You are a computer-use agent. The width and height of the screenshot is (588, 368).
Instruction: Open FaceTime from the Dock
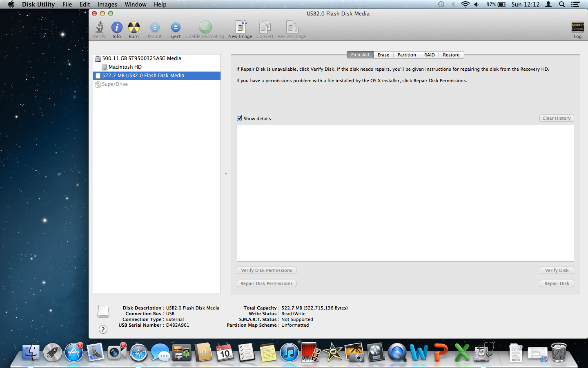tap(117, 352)
